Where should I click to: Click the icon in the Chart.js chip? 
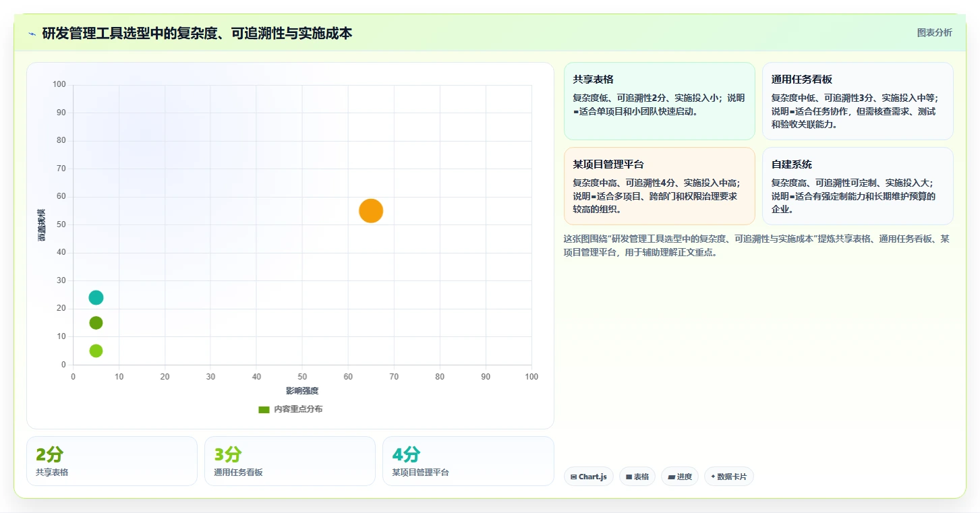click(x=573, y=477)
